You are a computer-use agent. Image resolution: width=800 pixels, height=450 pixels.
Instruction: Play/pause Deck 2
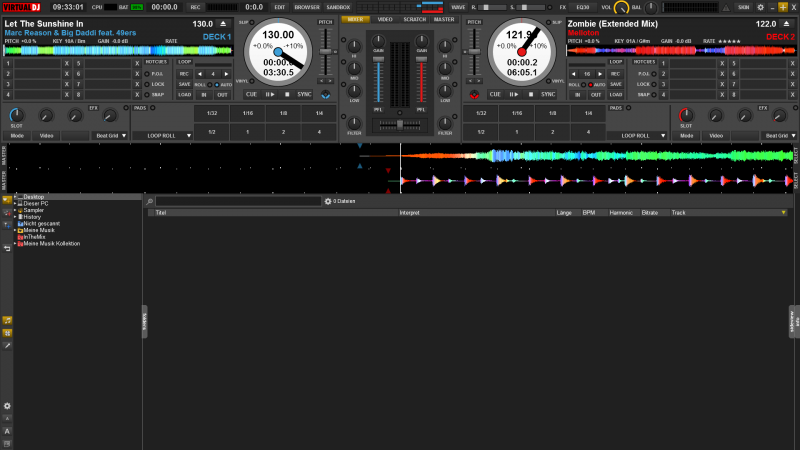[514, 94]
